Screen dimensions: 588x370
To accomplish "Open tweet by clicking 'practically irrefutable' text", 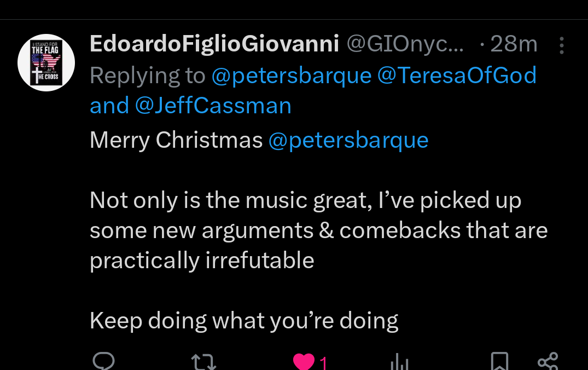I will click(x=202, y=261).
